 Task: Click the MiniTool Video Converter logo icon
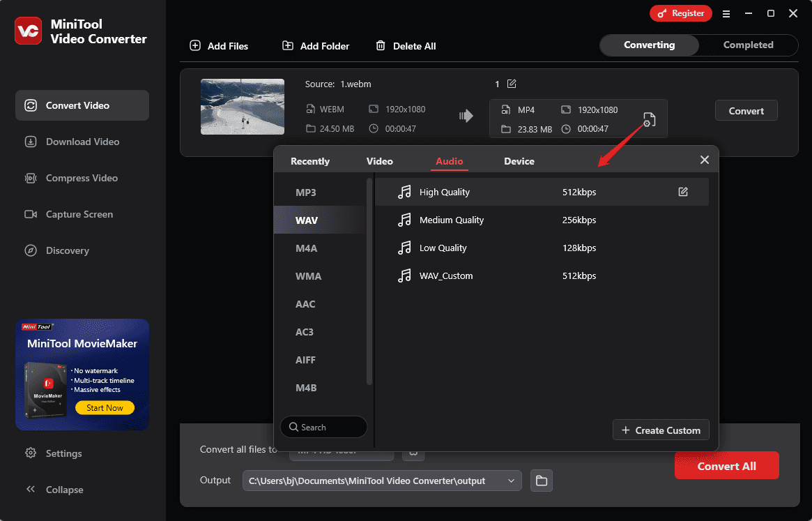click(29, 31)
